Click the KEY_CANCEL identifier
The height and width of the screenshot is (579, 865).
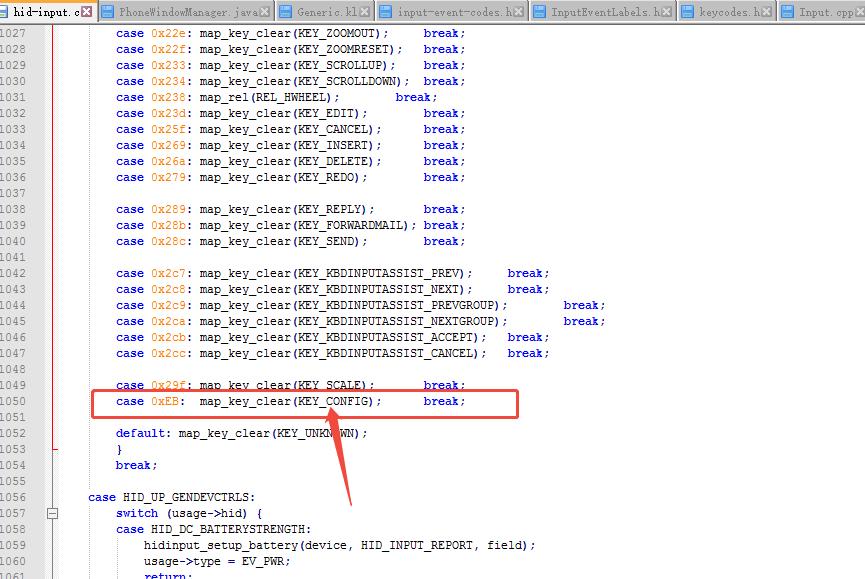pyautogui.click(x=333, y=130)
